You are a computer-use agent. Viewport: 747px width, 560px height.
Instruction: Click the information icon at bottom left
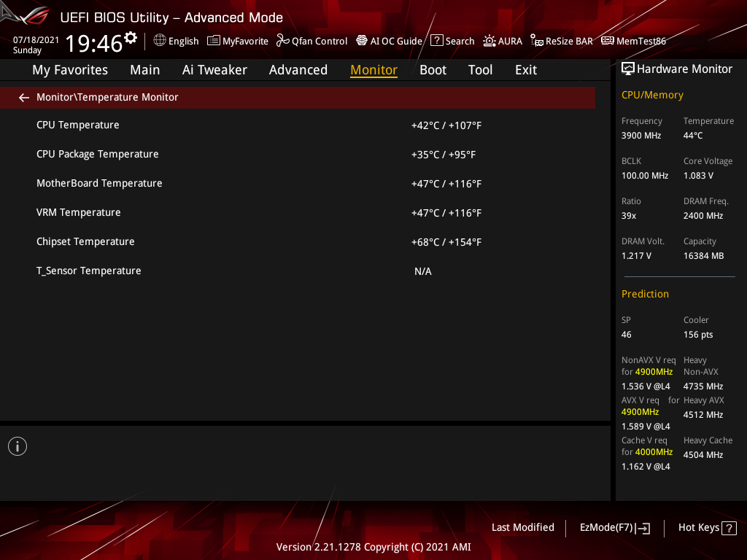(17, 446)
